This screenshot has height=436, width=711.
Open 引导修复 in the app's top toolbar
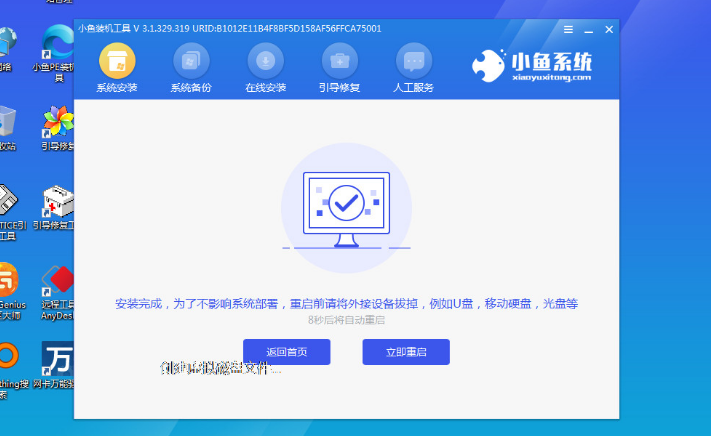click(x=339, y=62)
